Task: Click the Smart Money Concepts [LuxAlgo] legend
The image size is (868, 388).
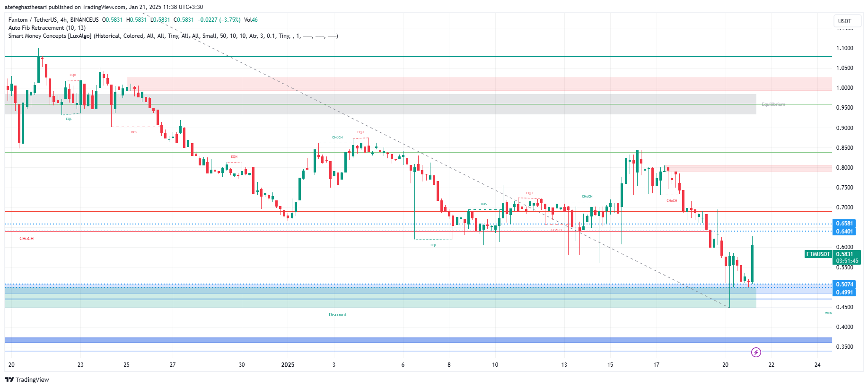Action: point(173,36)
